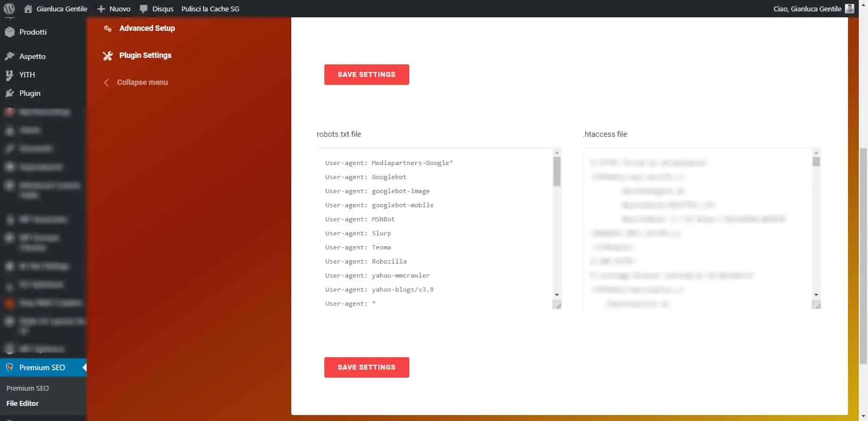Select Premium SEO main menu item
Viewport: 868px width, 421px height.
[x=43, y=367]
